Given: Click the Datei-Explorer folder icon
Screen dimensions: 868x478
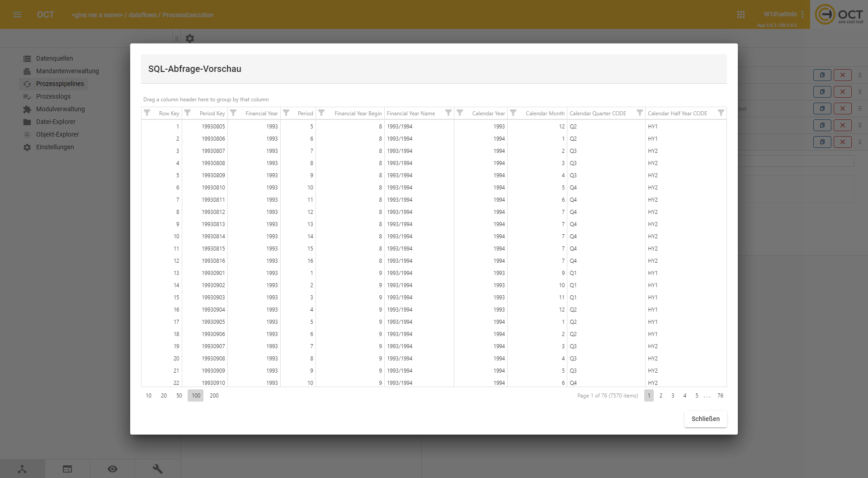Looking at the screenshot, I should click(26, 122).
